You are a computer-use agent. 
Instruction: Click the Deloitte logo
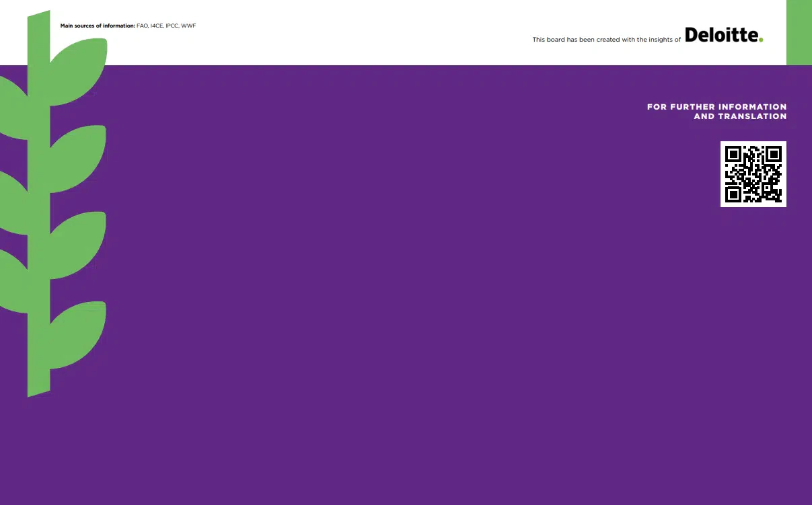722,35
